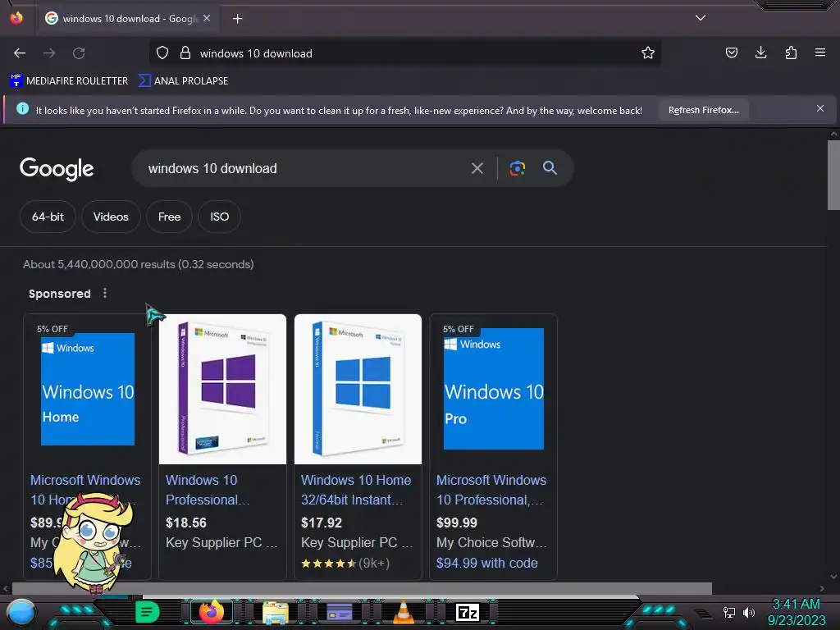This screenshot has width=840, height=630.
Task: Click the Refresh Firefox... button
Action: click(703, 111)
